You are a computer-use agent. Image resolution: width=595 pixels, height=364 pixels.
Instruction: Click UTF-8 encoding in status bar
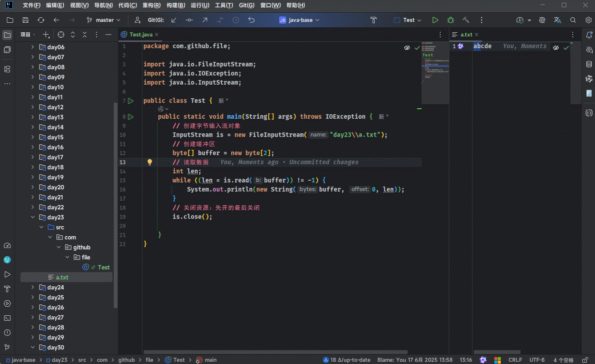point(537,360)
